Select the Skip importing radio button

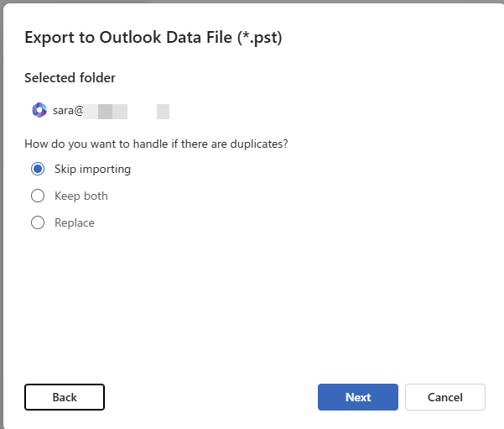(38, 169)
